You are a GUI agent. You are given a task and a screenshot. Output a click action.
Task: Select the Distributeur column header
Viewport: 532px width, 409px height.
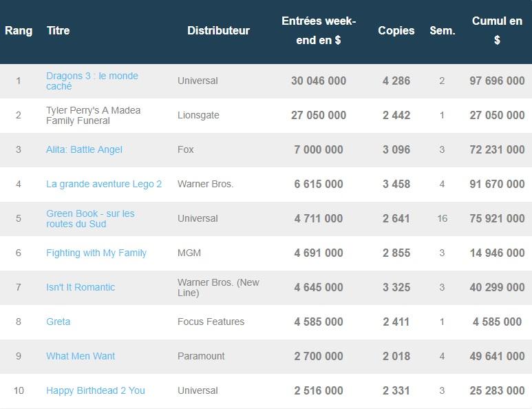click(x=218, y=30)
